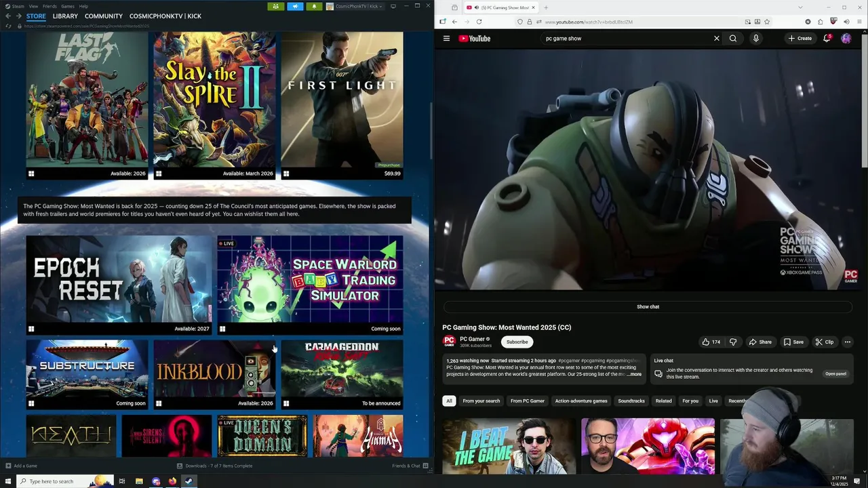Clear the YouTube search box
Viewport: 868px width, 488px height.
coord(716,39)
